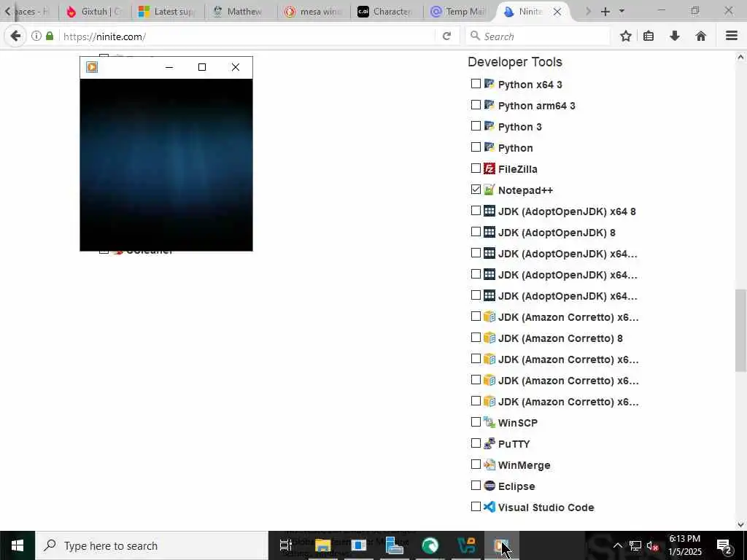Close the Ninite tab
The image size is (747, 560).
pos(557,12)
